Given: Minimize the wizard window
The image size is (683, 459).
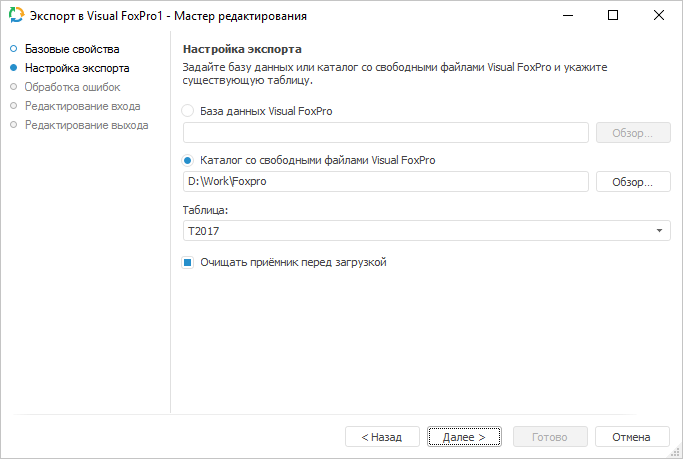Looking at the screenshot, I should (x=567, y=16).
